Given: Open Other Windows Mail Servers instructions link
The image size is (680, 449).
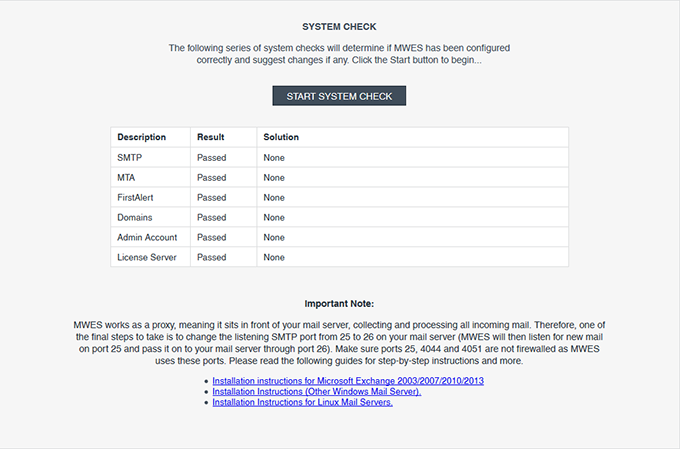Looking at the screenshot, I should tap(317, 392).
